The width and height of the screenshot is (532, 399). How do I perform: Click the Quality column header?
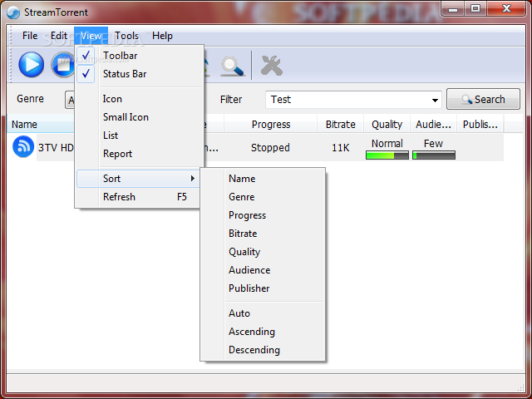click(x=387, y=125)
